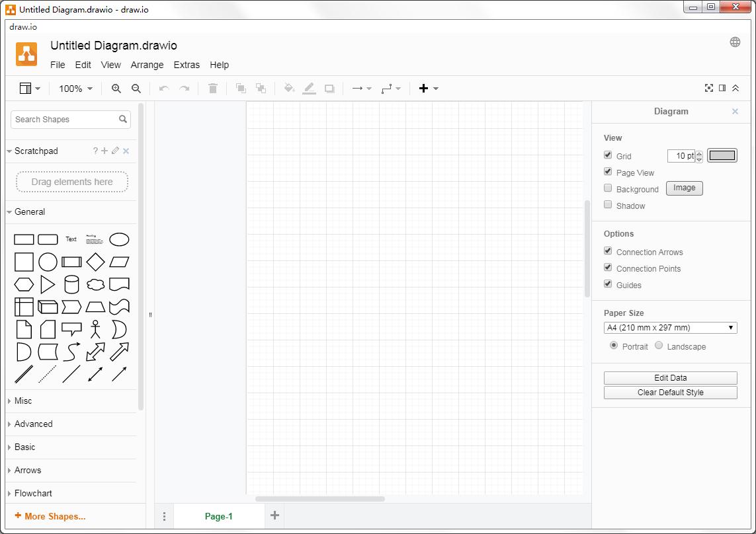The image size is (756, 534).
Task: Click the undo arrow icon
Action: click(164, 89)
